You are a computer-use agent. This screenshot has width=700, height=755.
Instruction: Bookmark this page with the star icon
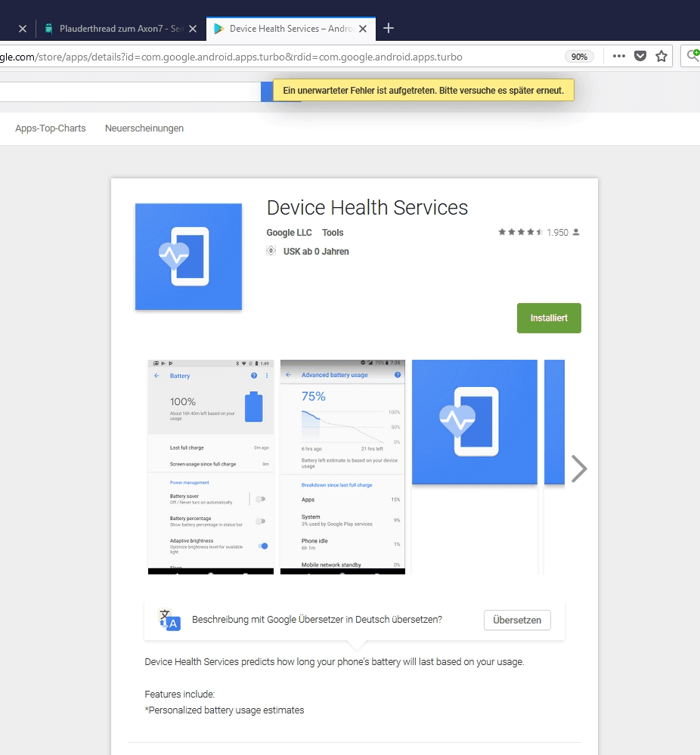point(661,57)
